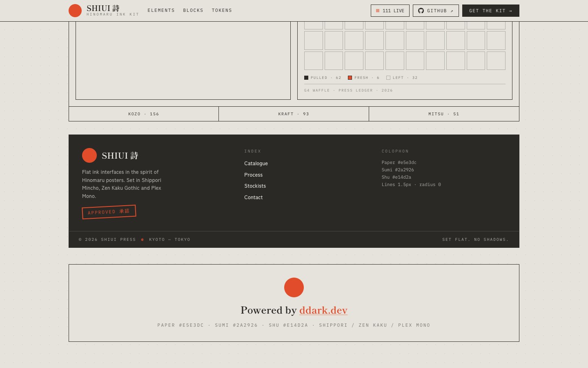Click the GitHub octocat icon
588x368 pixels.
coord(421,11)
